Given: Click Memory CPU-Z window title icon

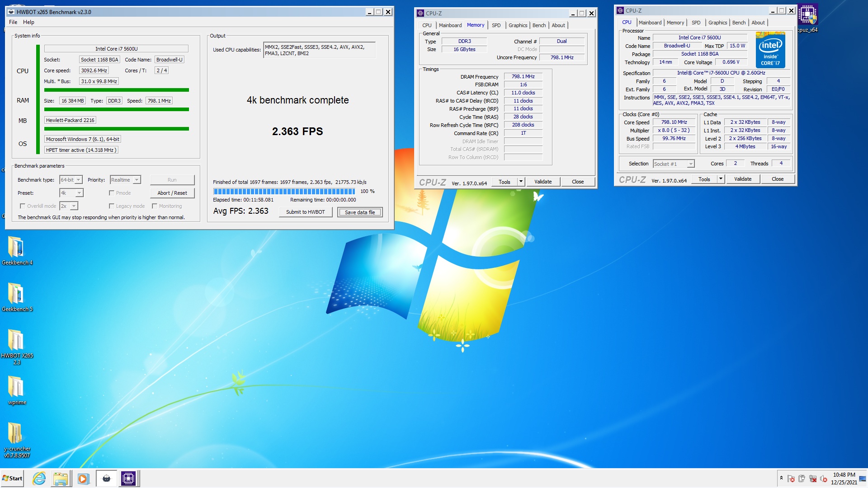Looking at the screenshot, I should pyautogui.click(x=420, y=13).
